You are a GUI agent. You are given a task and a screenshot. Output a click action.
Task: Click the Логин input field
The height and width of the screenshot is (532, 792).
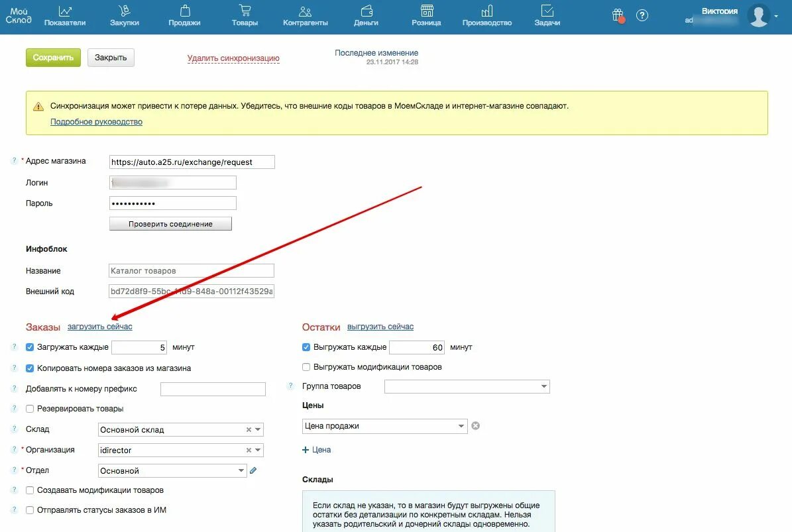pos(173,183)
